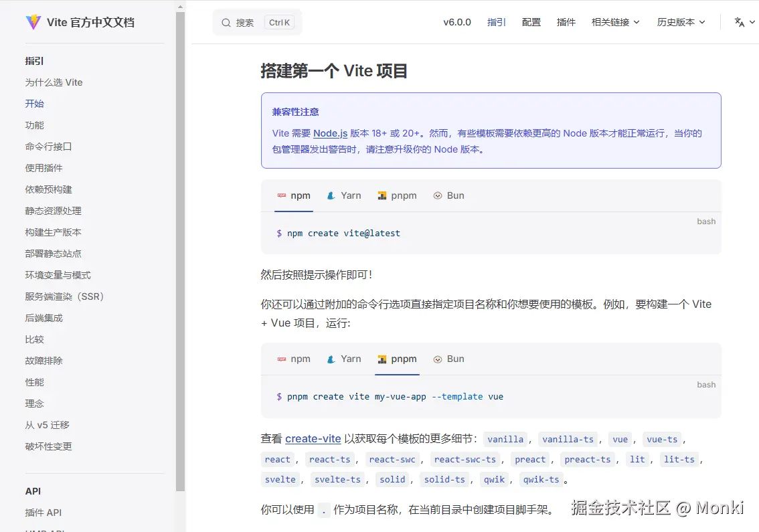The width and height of the screenshot is (759, 532).
Task: Open 性能 in sidebar
Action: [34, 382]
